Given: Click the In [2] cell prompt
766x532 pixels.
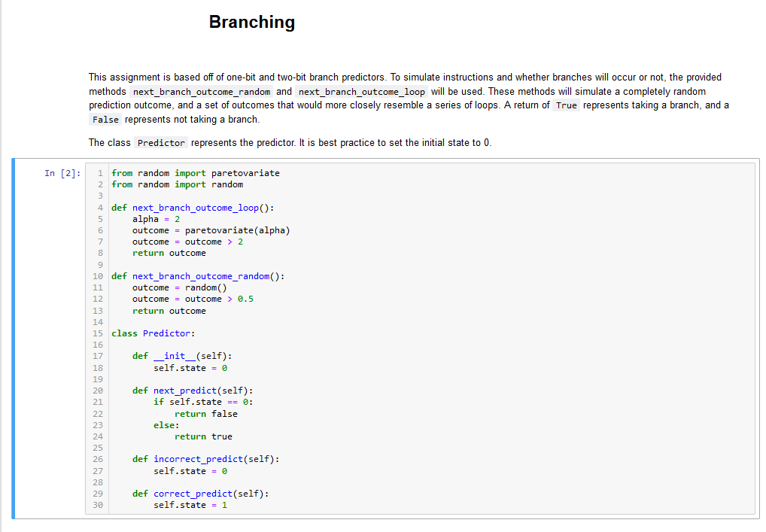Looking at the screenshot, I should coord(64,172).
